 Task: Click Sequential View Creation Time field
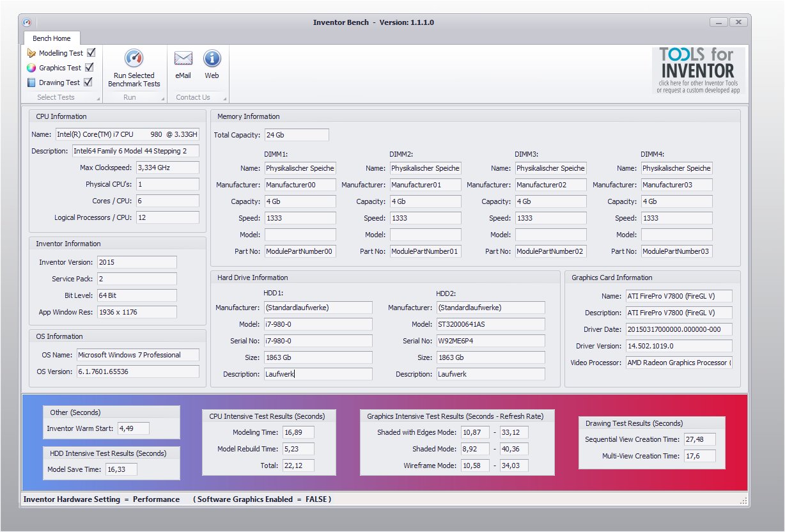tap(699, 439)
